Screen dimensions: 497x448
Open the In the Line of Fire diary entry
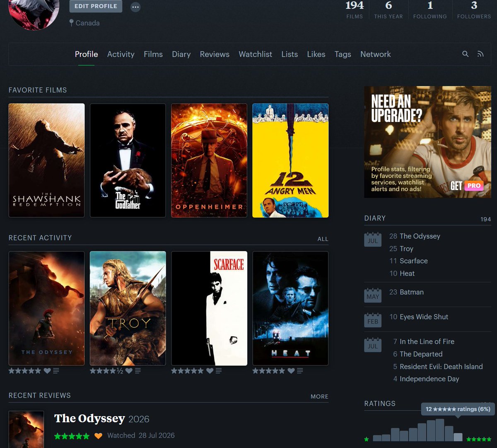[427, 341]
